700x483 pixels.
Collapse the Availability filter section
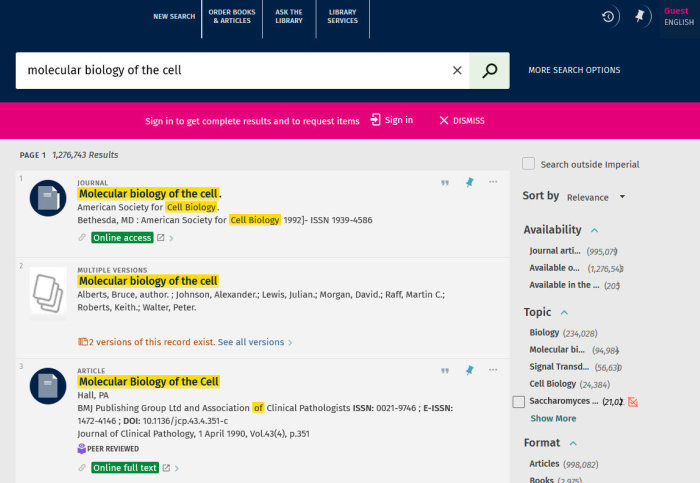click(594, 230)
